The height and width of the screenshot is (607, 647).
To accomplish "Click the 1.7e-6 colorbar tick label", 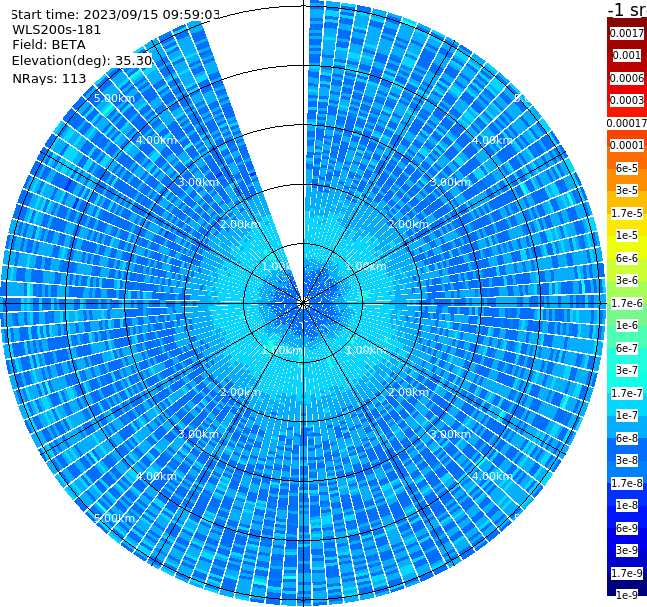I will [x=627, y=303].
